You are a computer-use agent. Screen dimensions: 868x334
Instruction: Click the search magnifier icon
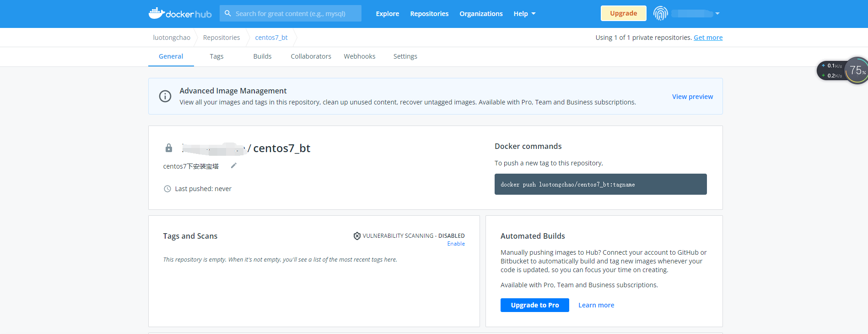click(x=228, y=13)
